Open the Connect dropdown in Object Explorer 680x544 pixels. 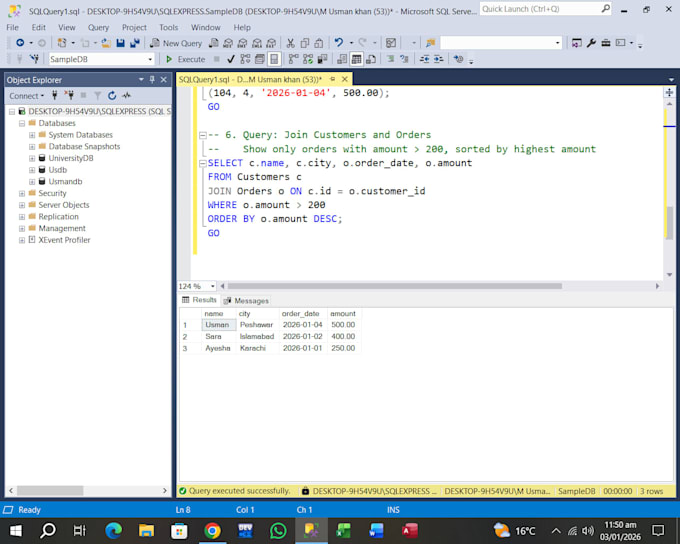[x=26, y=96]
